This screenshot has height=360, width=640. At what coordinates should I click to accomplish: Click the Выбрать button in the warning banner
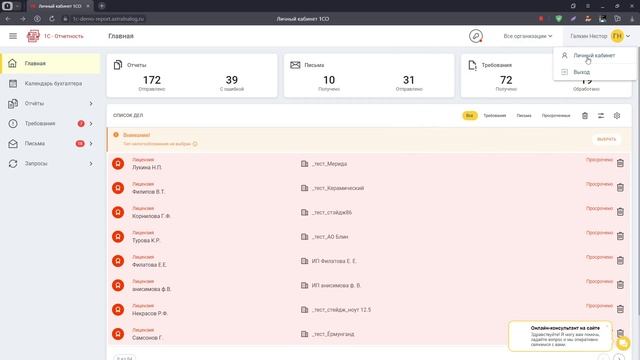click(606, 139)
